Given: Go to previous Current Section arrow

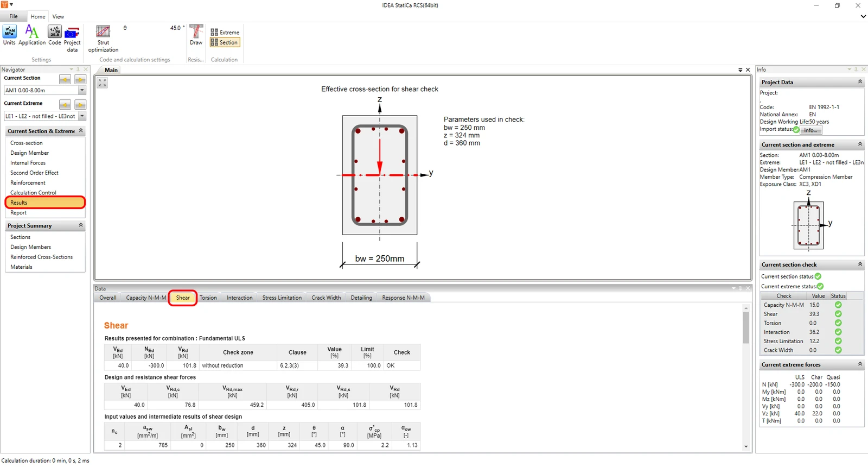Looking at the screenshot, I should click(x=65, y=80).
